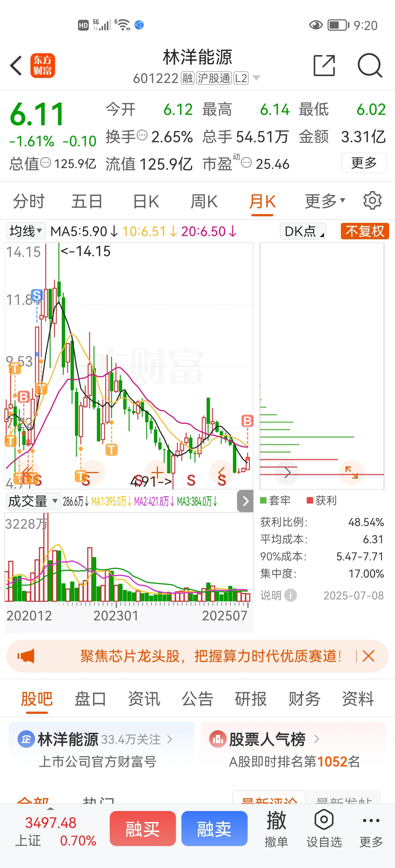Tap the 沪股通 tag
The height and width of the screenshot is (868, 395).
click(214, 78)
